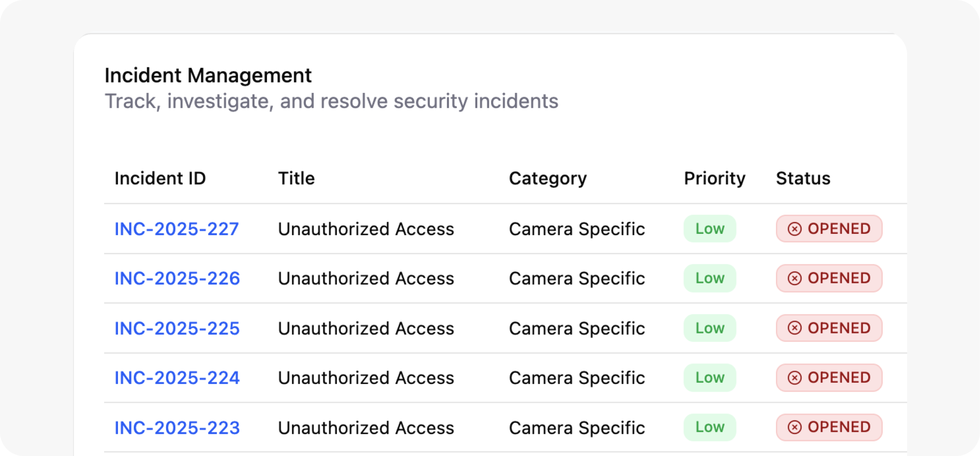Click the Title column header
This screenshot has height=456, width=980.
coord(296,178)
